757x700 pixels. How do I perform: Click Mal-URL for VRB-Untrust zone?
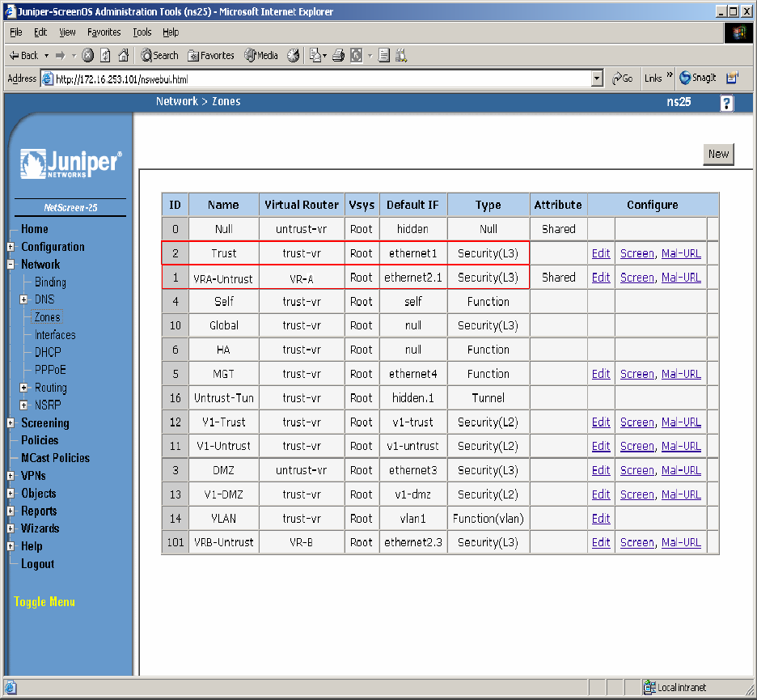(681, 542)
